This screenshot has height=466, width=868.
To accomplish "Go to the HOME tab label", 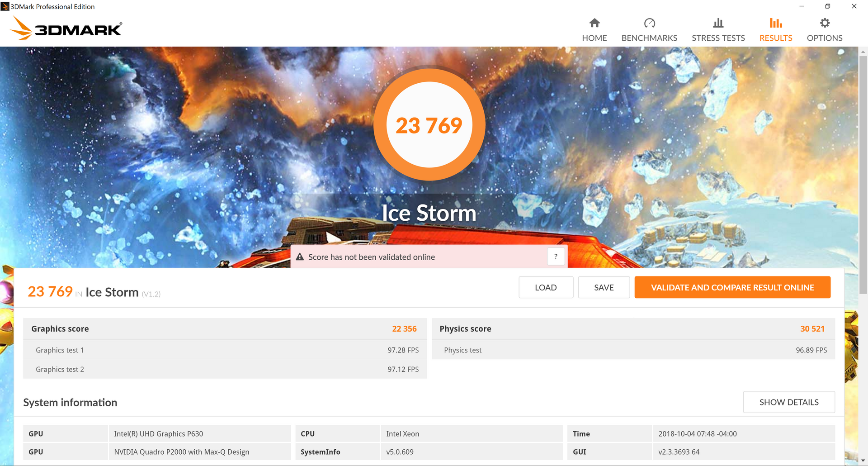I will tap(594, 38).
